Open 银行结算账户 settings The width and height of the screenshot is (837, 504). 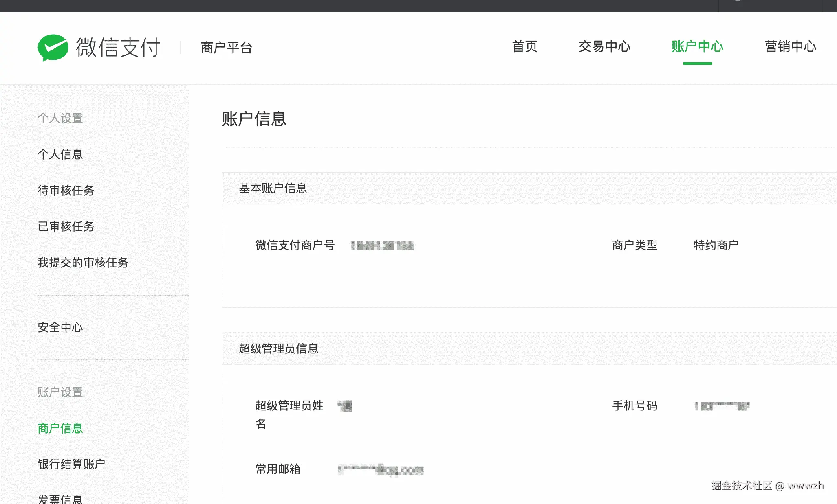(x=72, y=463)
